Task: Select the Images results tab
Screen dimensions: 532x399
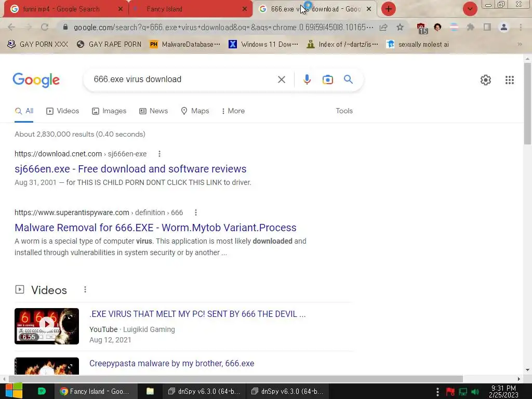Action: [109, 111]
